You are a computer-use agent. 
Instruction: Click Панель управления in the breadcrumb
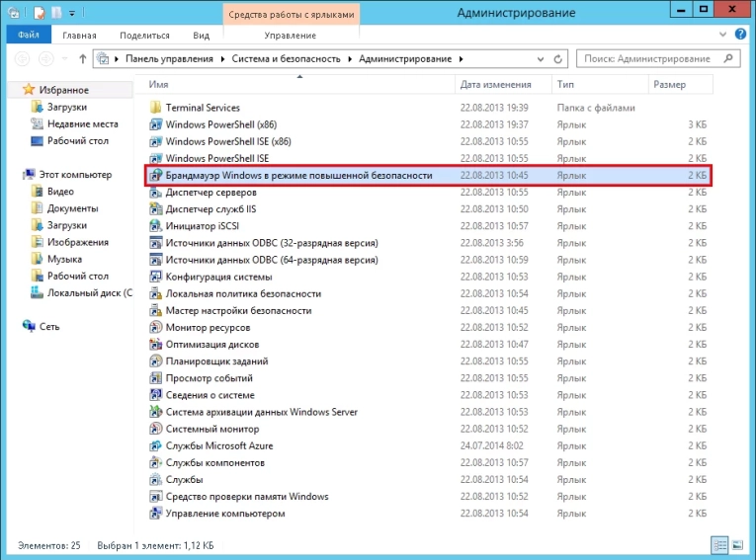(169, 59)
